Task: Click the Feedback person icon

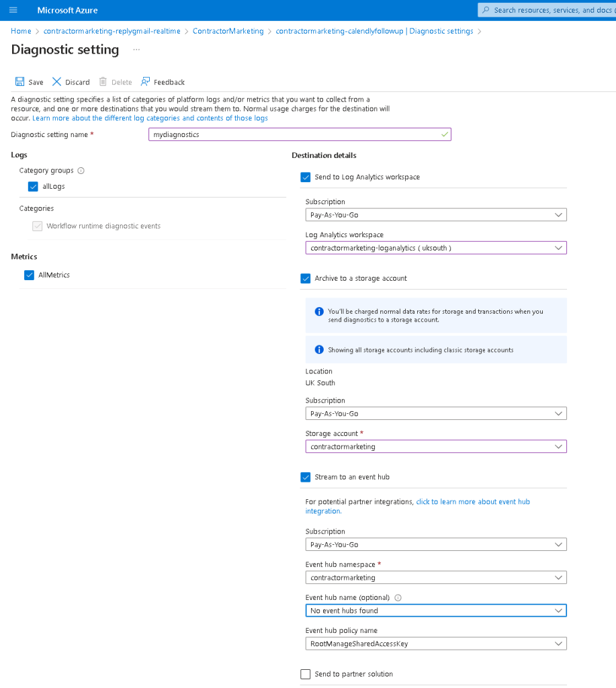Action: pos(145,81)
